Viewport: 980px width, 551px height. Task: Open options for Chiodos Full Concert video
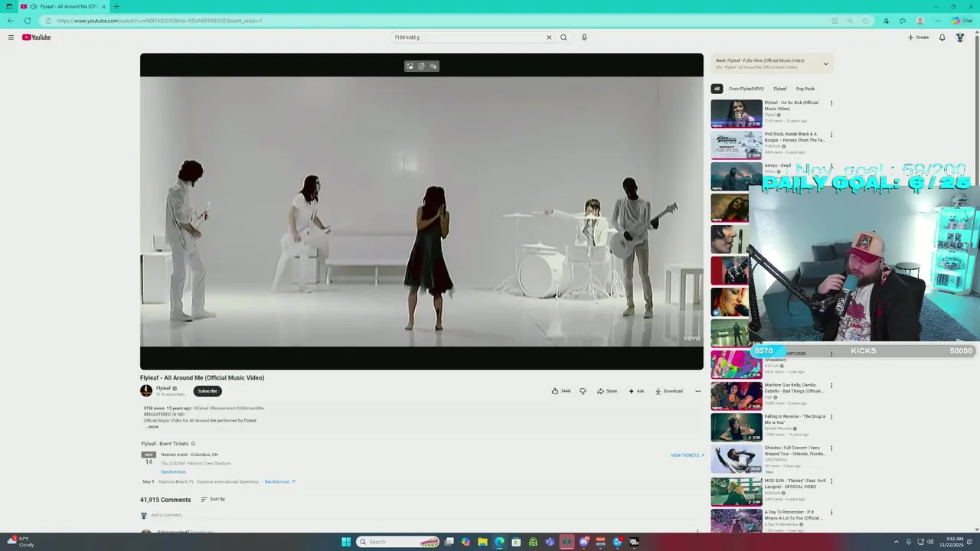(831, 448)
